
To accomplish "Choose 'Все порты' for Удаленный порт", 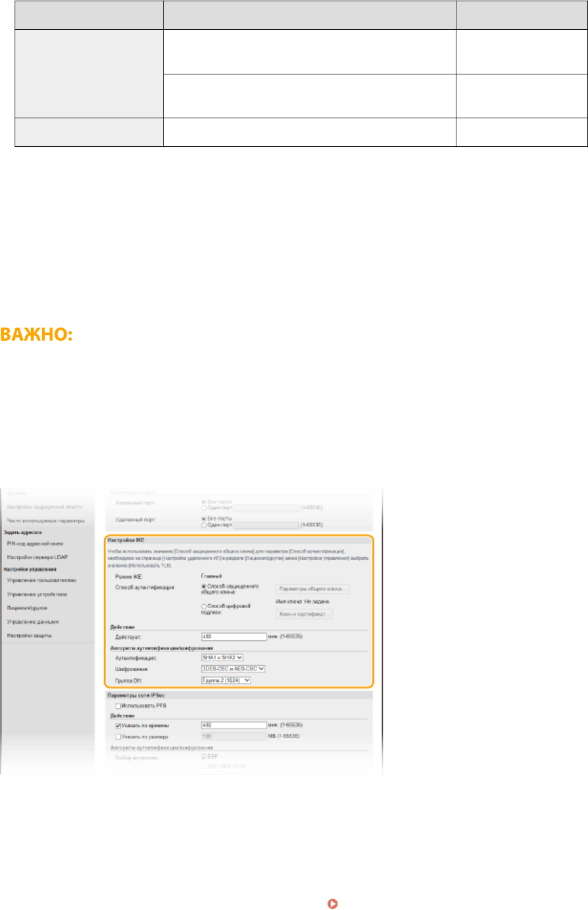I will pos(204,518).
